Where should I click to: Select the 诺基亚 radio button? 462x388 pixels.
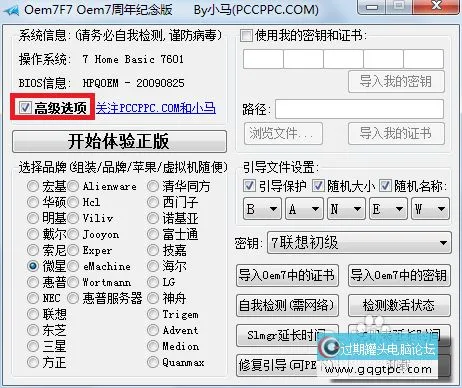coord(153,218)
